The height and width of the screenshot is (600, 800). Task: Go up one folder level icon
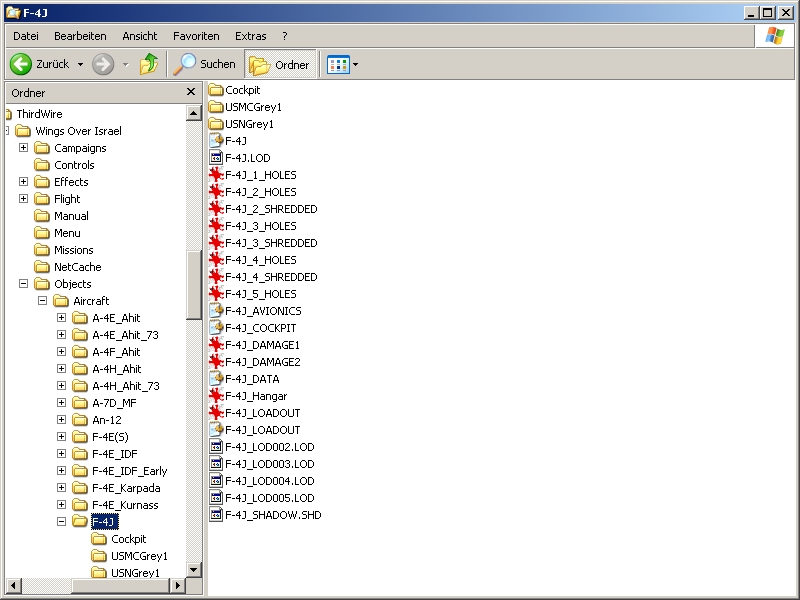click(x=149, y=64)
